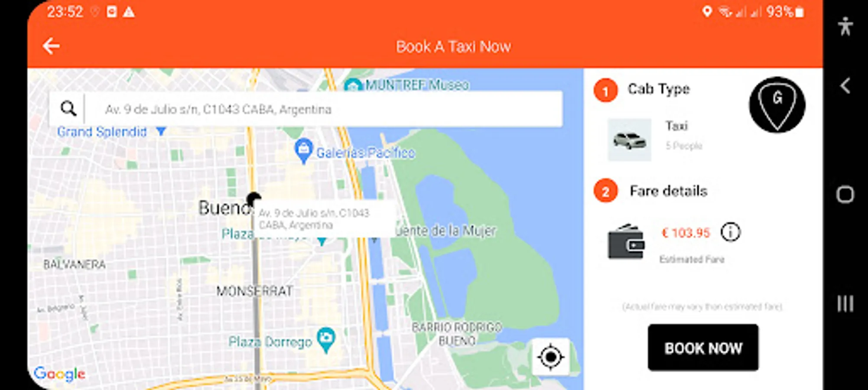Tap the Android home button
The height and width of the screenshot is (390, 868).
pos(845,195)
